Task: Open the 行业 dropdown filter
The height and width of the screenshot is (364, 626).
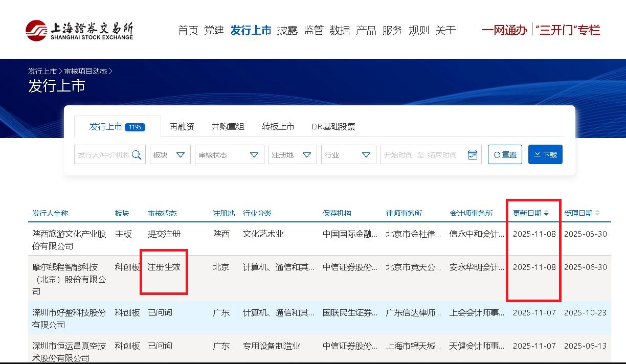Action: [x=349, y=154]
